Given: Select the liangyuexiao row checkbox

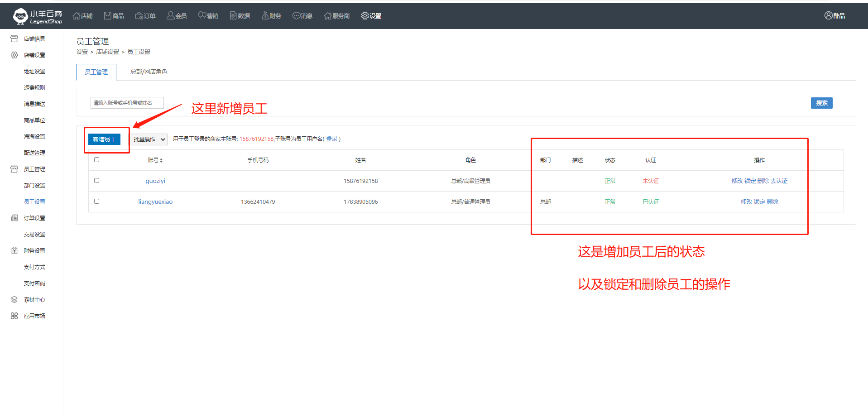Looking at the screenshot, I should click(x=96, y=202).
